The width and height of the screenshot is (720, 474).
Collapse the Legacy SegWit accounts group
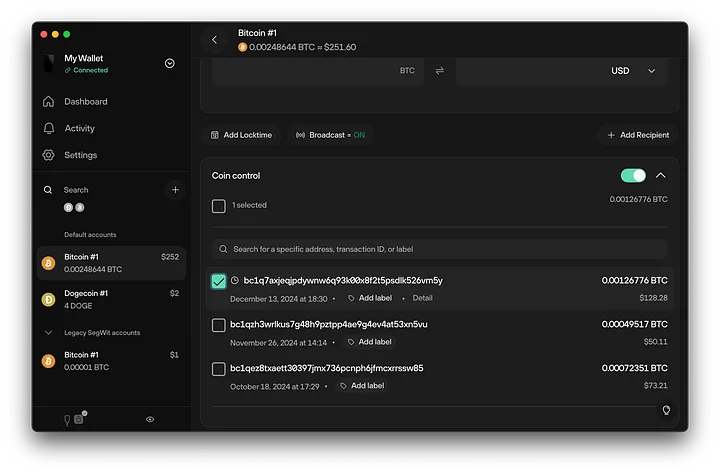pyautogui.click(x=48, y=332)
